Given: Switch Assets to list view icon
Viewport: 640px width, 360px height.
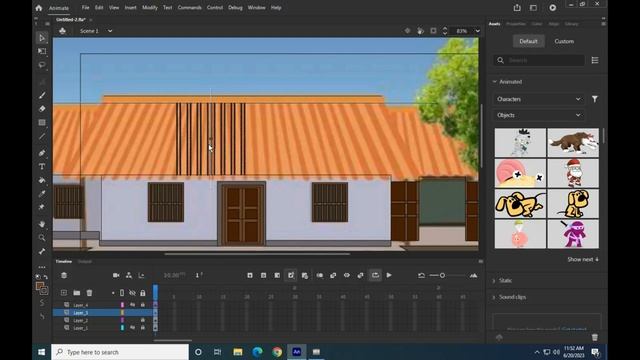Looking at the screenshot, I should [x=595, y=60].
